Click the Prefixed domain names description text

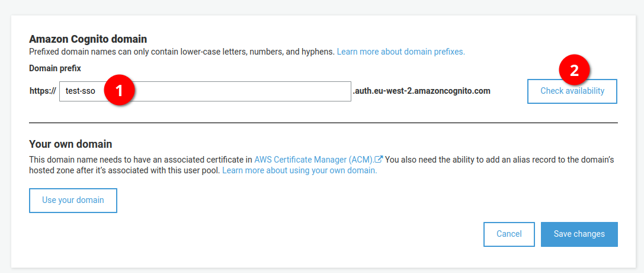(182, 52)
